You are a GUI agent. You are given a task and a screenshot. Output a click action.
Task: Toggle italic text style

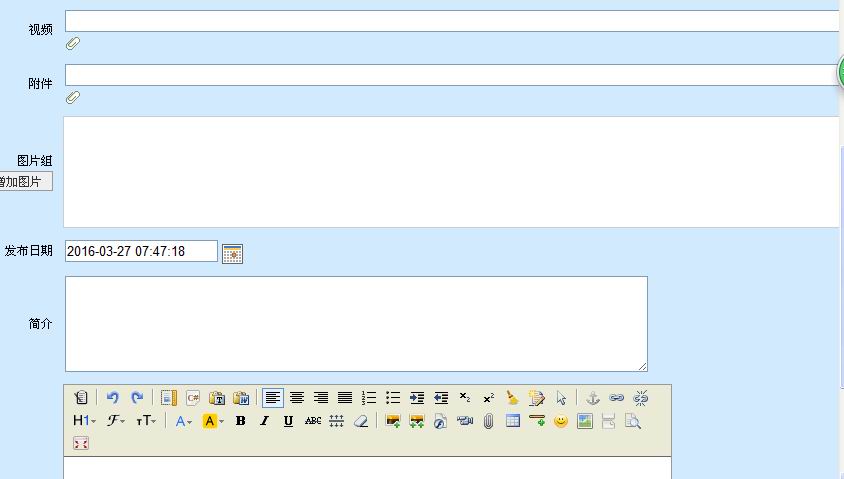(x=264, y=421)
